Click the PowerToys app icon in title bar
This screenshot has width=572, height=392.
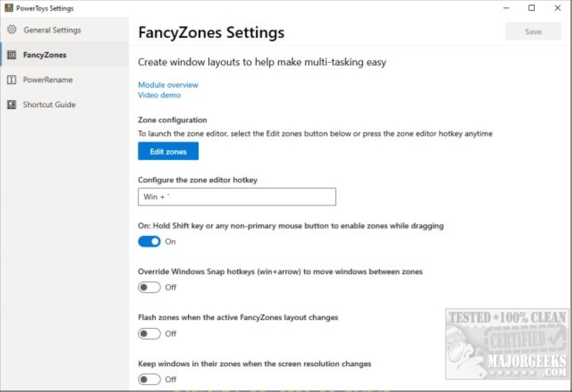tap(9, 7)
